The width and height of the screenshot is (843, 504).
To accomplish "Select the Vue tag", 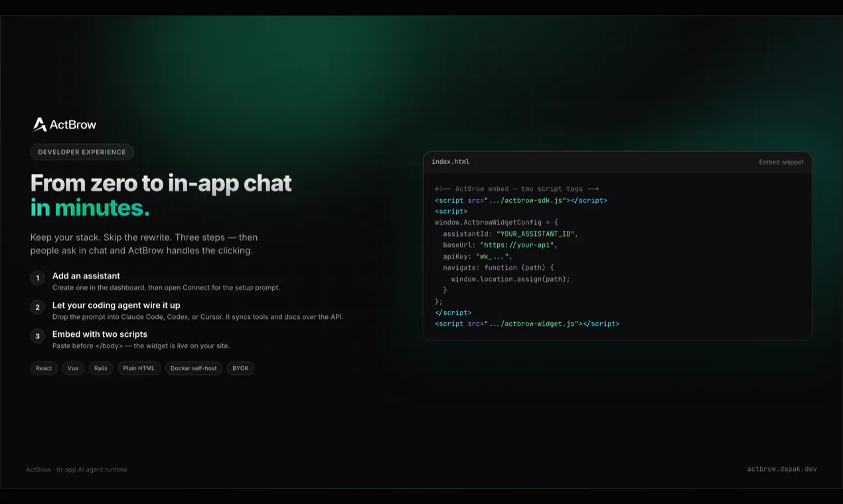I will 73,368.
